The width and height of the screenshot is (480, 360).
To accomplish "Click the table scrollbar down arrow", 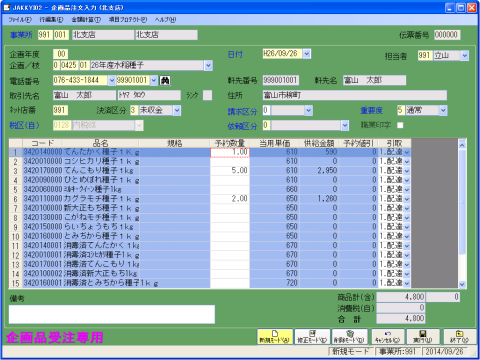I will [x=462, y=284].
